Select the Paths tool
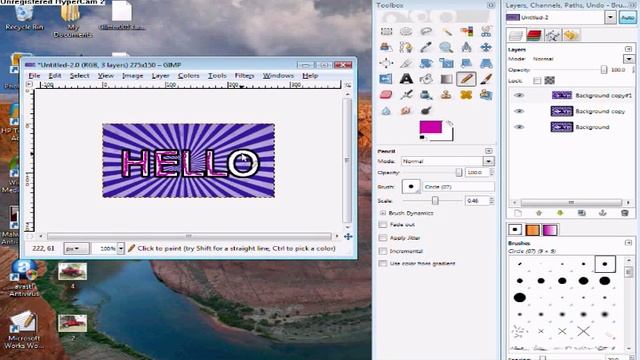The width and height of the screenshot is (640, 360). point(406,47)
